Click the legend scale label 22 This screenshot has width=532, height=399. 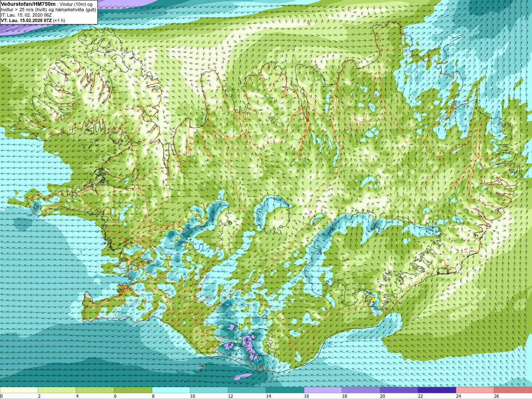[421, 396]
